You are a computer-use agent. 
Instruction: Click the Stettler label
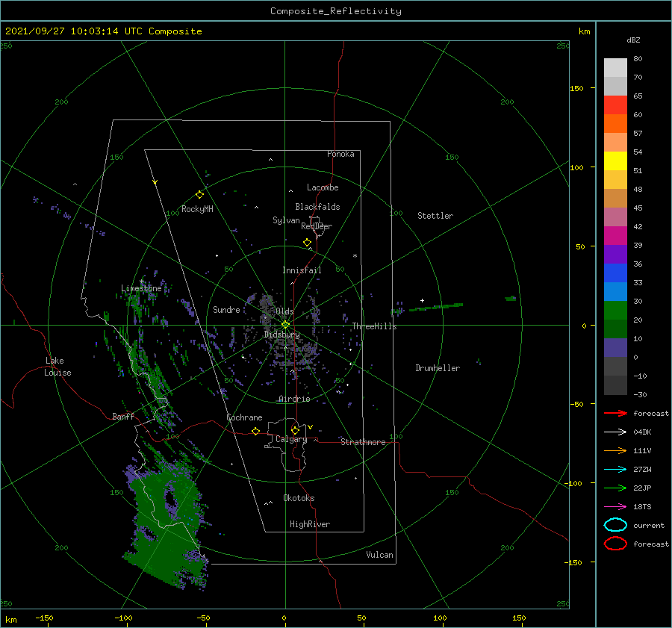click(x=435, y=216)
